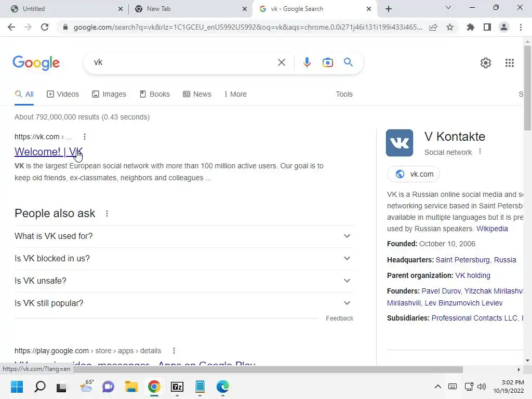Viewport: 532px width, 399px height.
Task: Search by image with the camera icon
Action: (x=327, y=62)
